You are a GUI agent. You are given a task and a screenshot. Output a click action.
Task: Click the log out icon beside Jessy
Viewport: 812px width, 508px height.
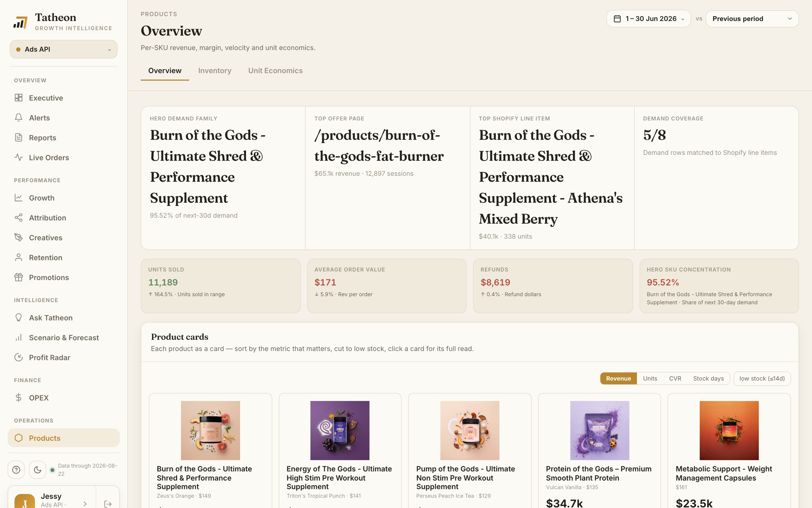108,504
